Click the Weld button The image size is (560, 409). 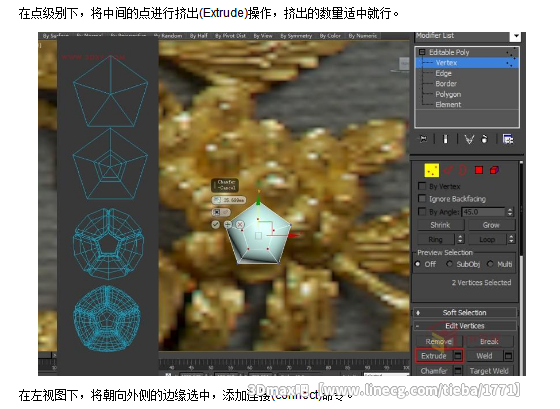tap(484, 356)
